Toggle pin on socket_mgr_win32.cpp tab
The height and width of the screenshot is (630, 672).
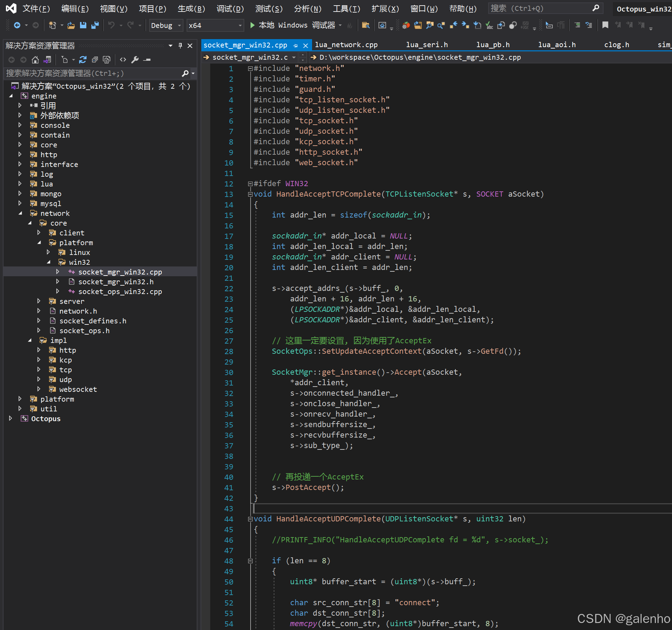point(296,45)
